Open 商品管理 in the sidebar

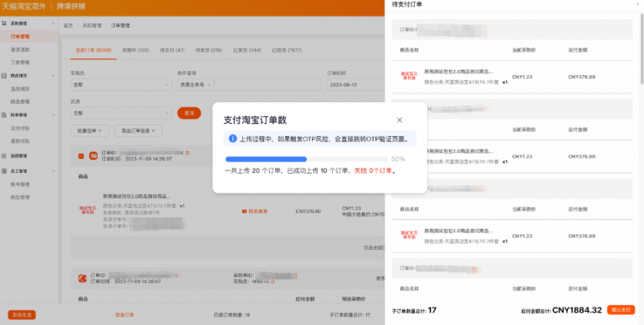click(x=20, y=101)
